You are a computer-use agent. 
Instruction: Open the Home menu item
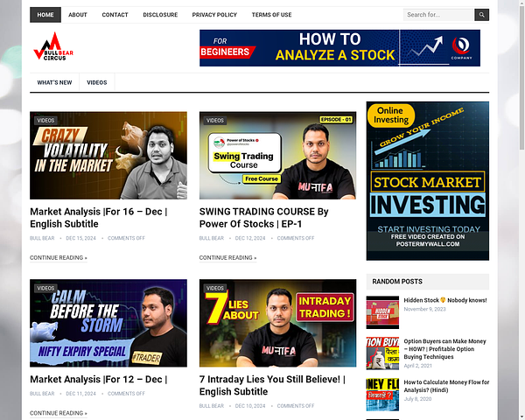(x=45, y=15)
